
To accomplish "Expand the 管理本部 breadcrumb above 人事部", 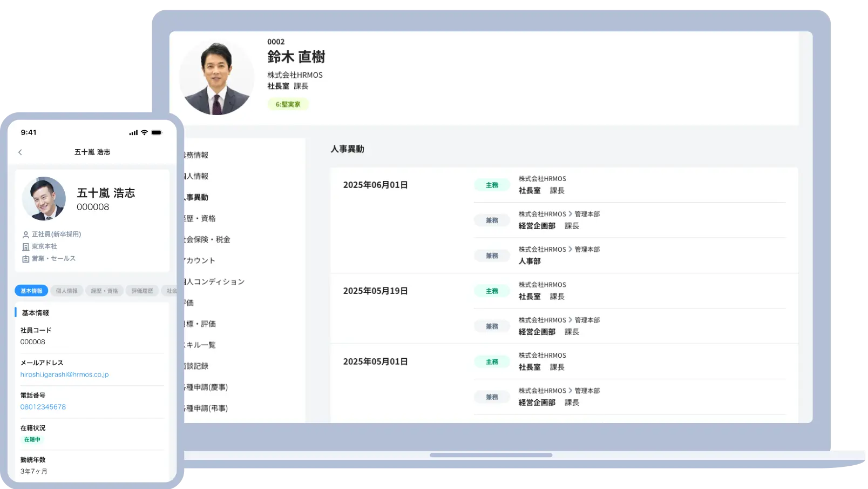I will pos(571,249).
